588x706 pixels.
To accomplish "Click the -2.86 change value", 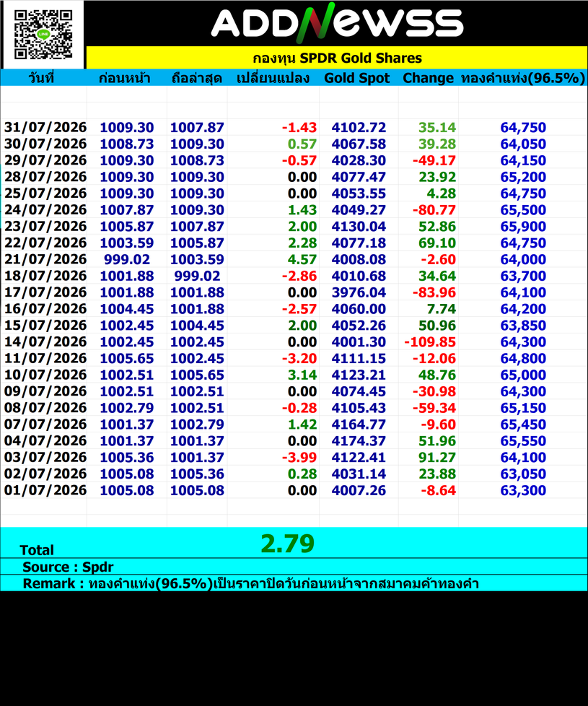I will pyautogui.click(x=299, y=276).
